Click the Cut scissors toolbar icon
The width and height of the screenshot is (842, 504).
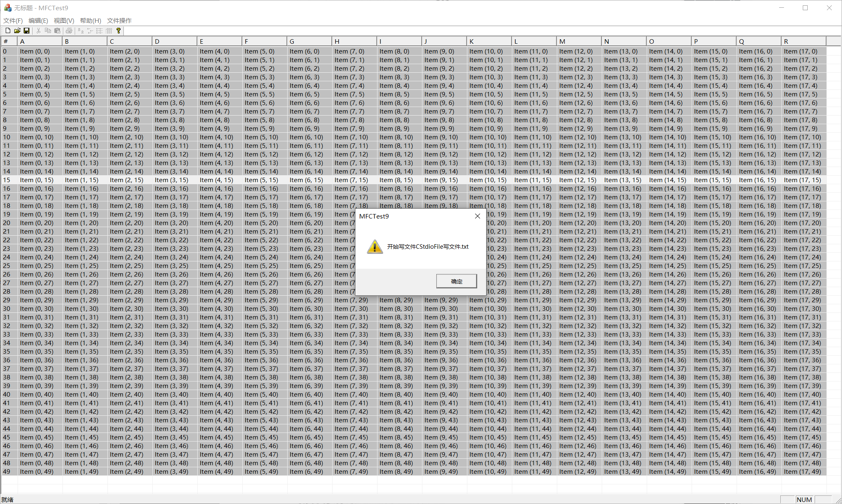[x=38, y=31]
